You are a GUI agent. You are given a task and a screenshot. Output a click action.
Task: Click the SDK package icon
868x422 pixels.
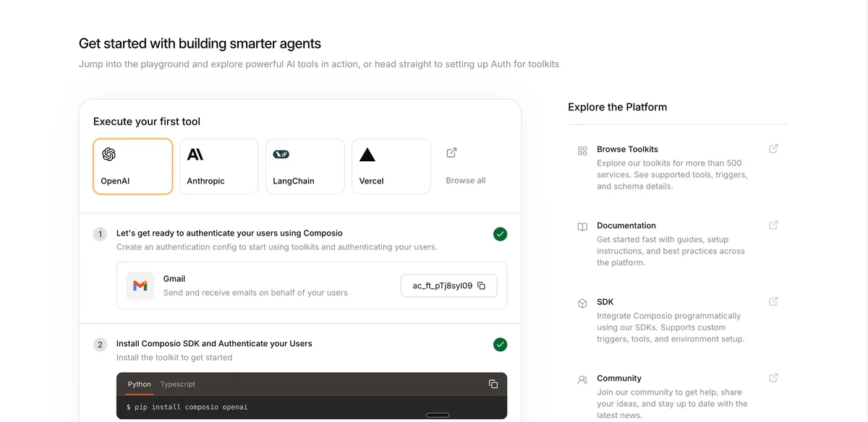582,303
